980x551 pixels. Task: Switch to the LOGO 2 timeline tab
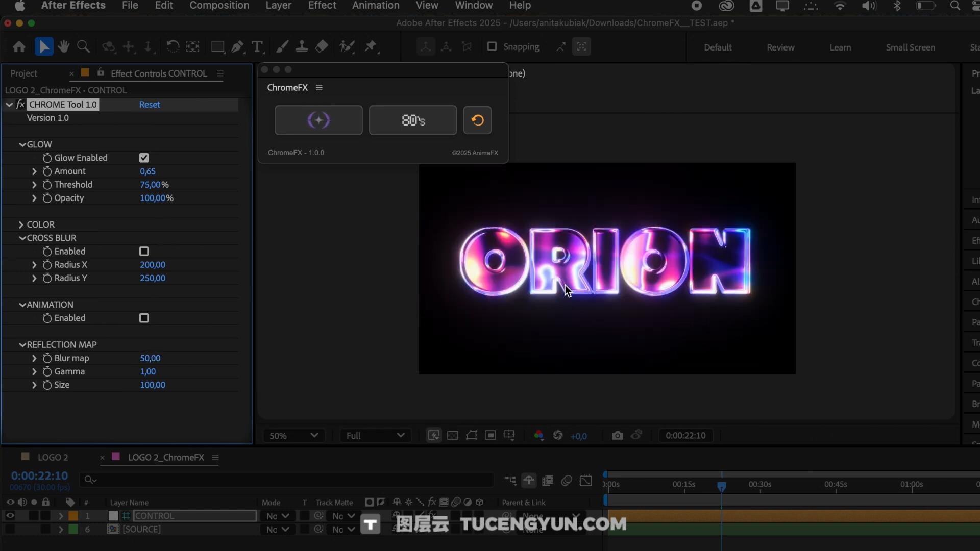(53, 458)
